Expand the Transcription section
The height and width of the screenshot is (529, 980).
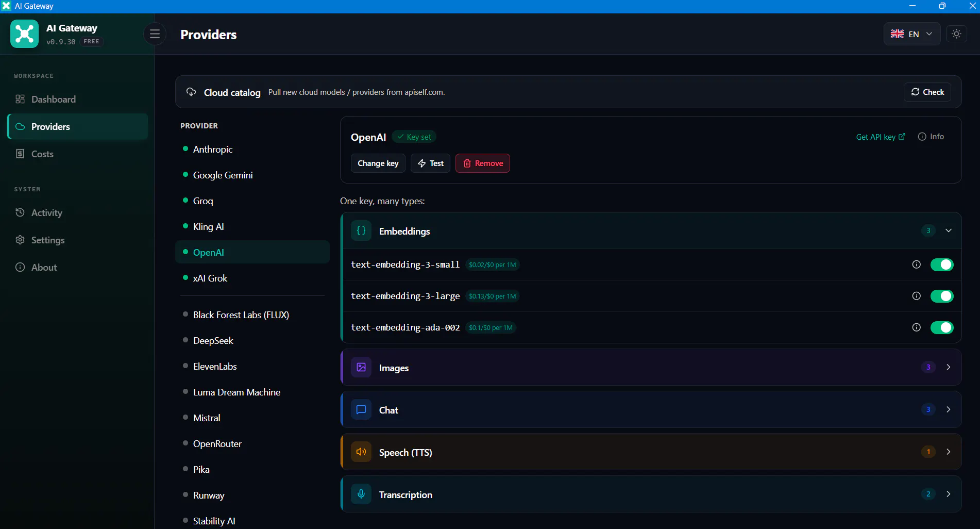point(651,494)
